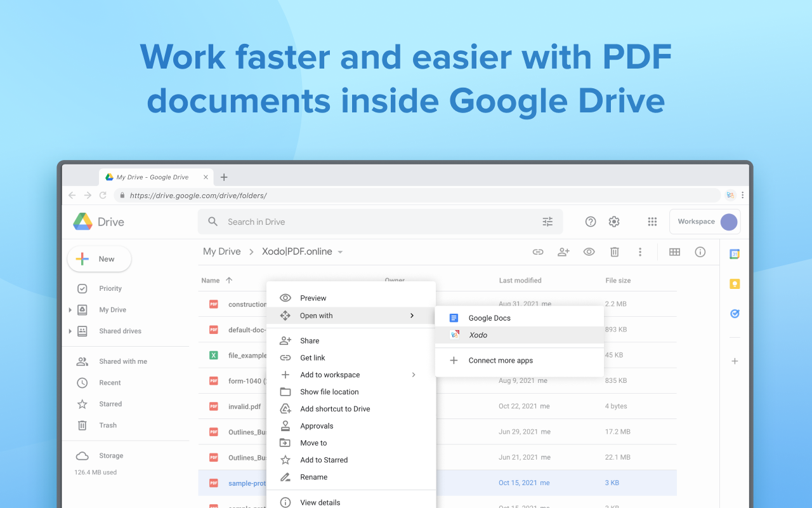This screenshot has width=812, height=508.
Task: Open the Google Calendar side panel
Action: click(x=734, y=253)
